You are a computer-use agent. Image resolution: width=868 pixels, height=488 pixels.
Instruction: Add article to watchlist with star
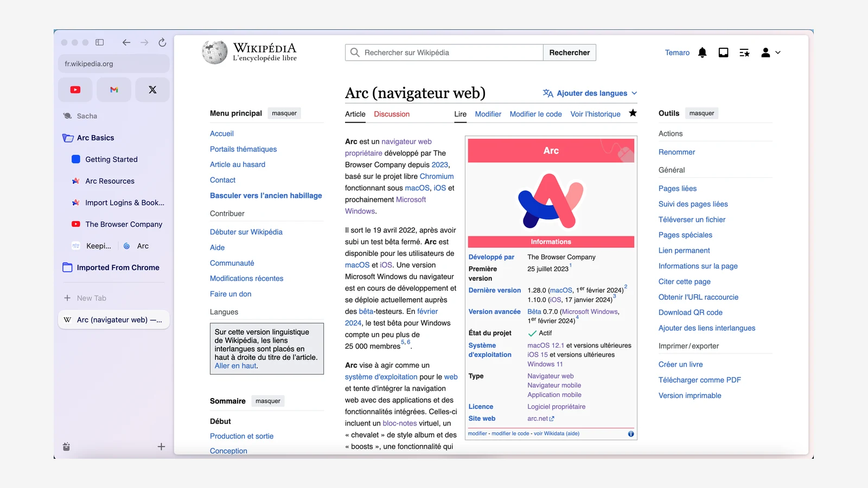click(x=633, y=113)
